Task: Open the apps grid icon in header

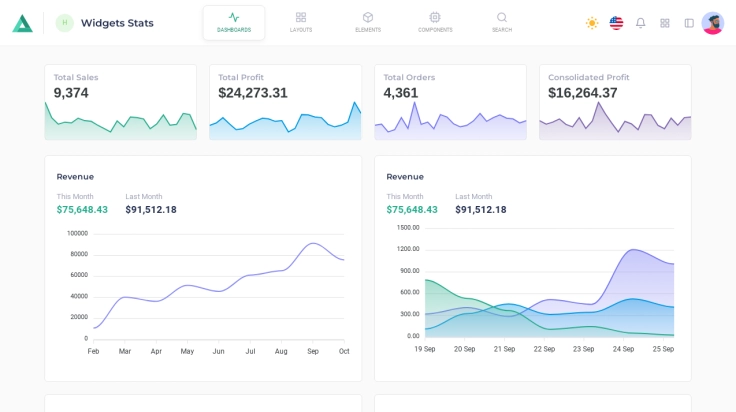Action: (665, 23)
